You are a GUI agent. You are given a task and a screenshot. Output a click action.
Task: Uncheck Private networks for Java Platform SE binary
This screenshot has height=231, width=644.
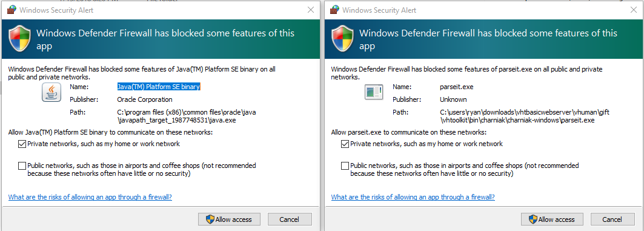pyautogui.click(x=22, y=144)
